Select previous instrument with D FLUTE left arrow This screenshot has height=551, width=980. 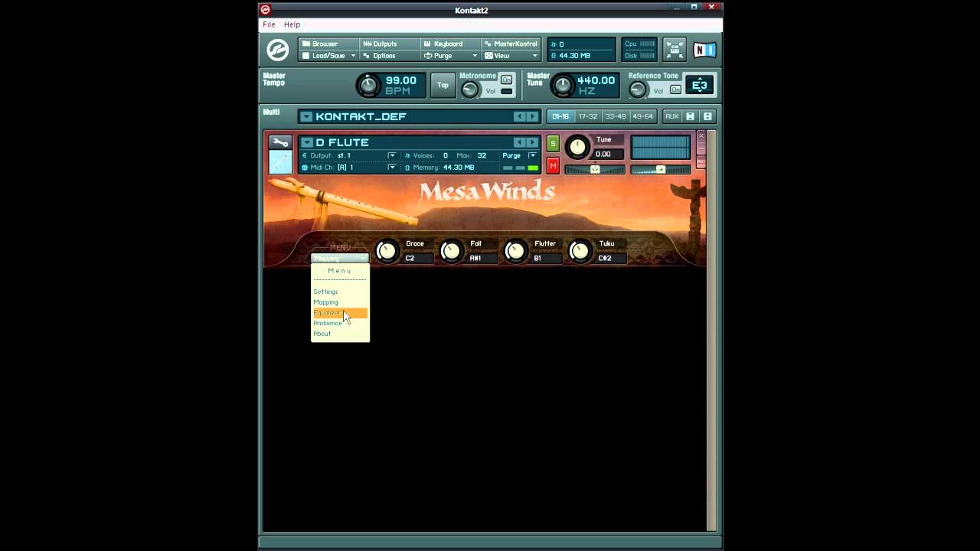point(519,142)
